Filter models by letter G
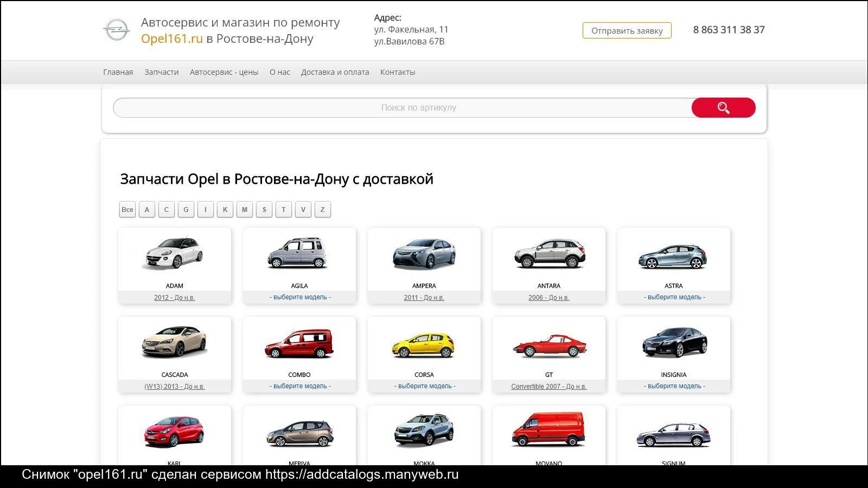Screen dimensions: 868x488 [186, 209]
